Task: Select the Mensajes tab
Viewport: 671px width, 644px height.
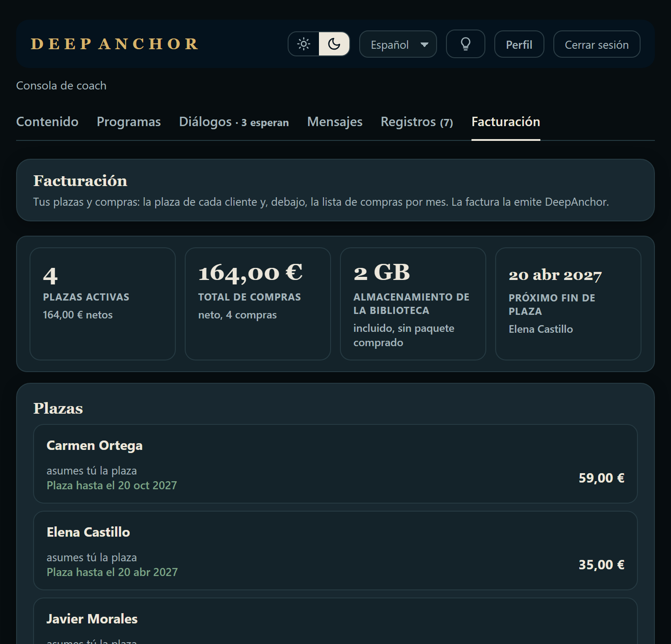Action: [x=335, y=122]
